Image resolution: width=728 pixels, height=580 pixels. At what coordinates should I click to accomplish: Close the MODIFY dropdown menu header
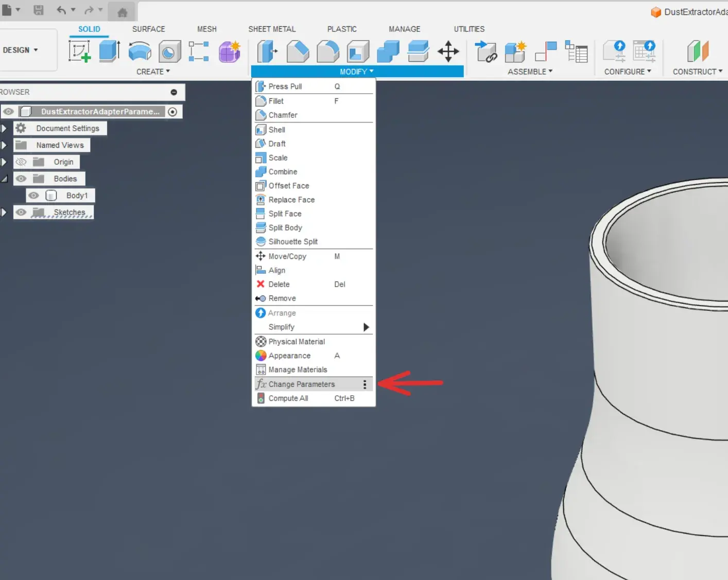click(357, 72)
